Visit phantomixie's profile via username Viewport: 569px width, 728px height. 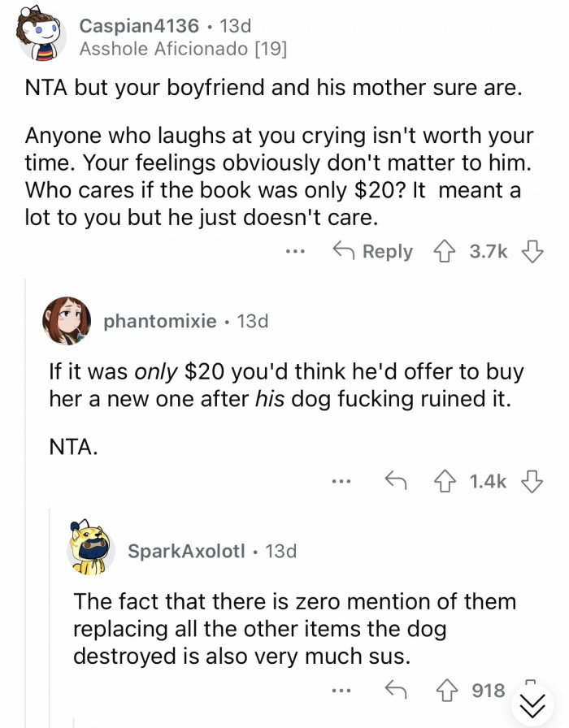(x=160, y=321)
